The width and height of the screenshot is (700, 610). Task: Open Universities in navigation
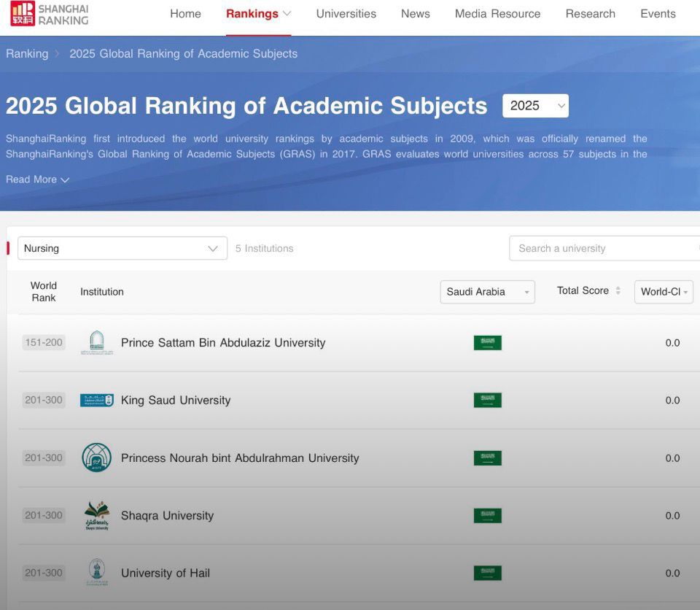click(346, 14)
